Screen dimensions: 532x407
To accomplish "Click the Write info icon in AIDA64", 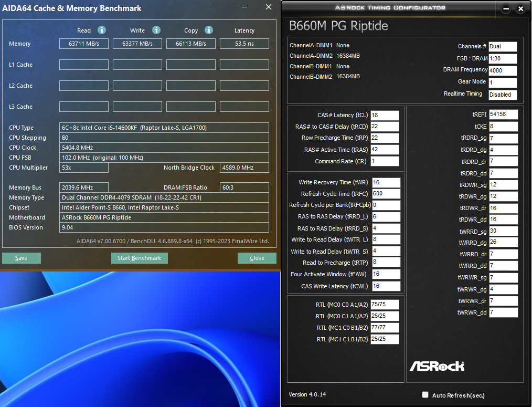I will 156,30.
